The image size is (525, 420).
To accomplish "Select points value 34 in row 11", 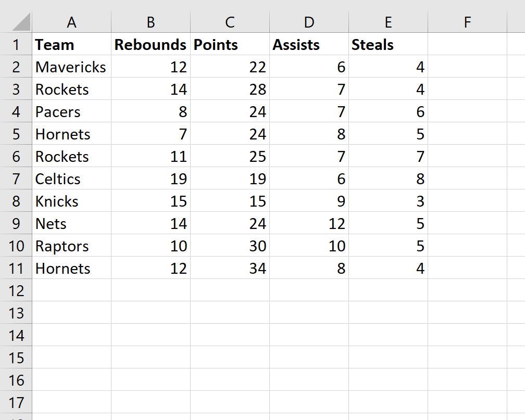I will coord(230,268).
